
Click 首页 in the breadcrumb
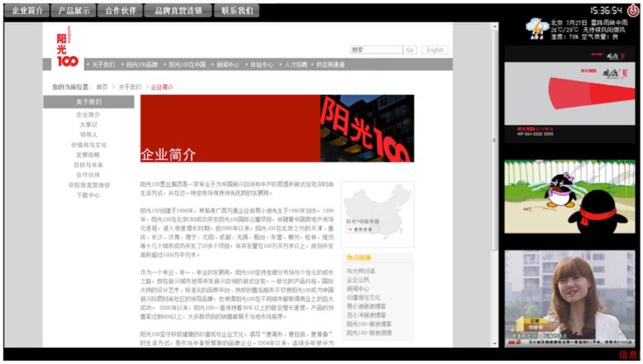tap(102, 87)
